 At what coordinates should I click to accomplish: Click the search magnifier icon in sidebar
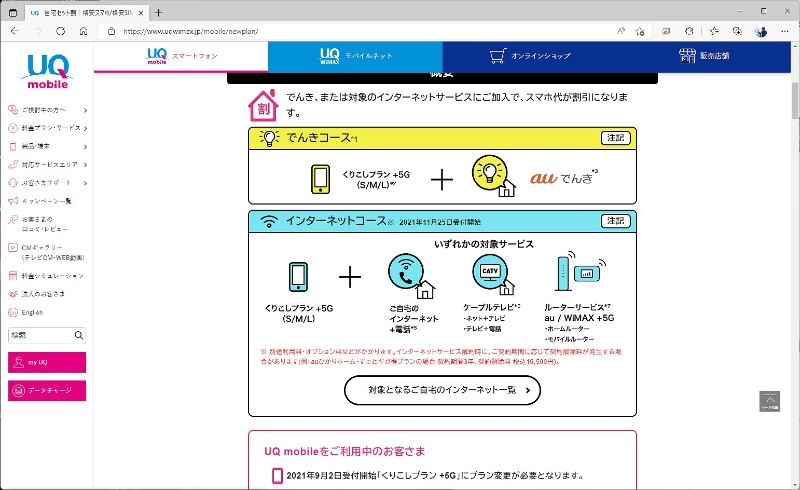79,335
